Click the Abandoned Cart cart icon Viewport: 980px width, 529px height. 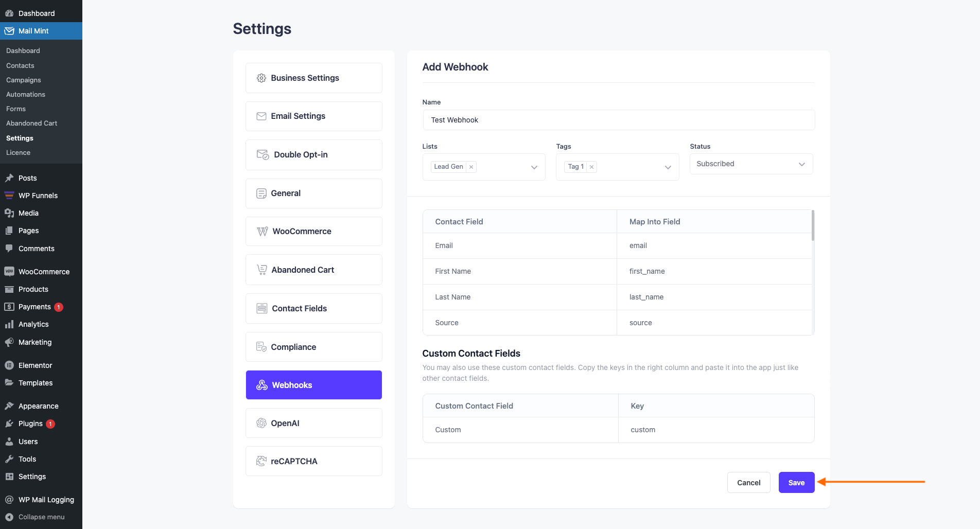click(261, 270)
